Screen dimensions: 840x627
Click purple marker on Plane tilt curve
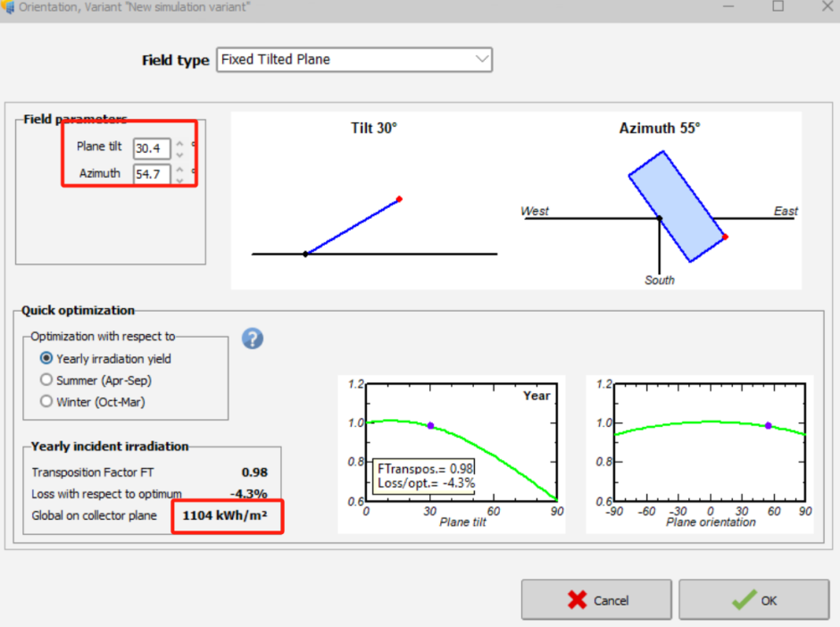click(430, 426)
